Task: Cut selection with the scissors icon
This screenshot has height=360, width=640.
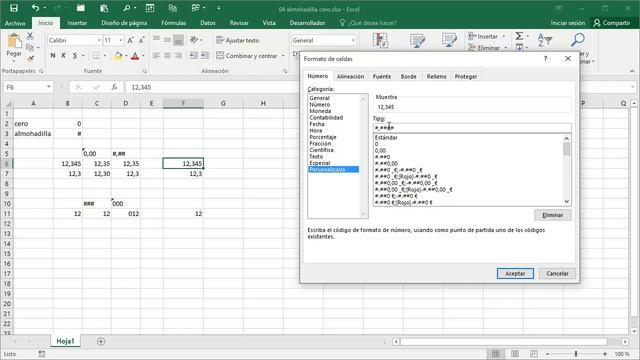Action: 30,36
